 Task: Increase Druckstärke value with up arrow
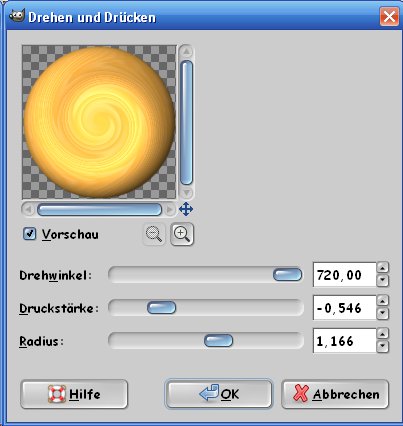coord(383,301)
